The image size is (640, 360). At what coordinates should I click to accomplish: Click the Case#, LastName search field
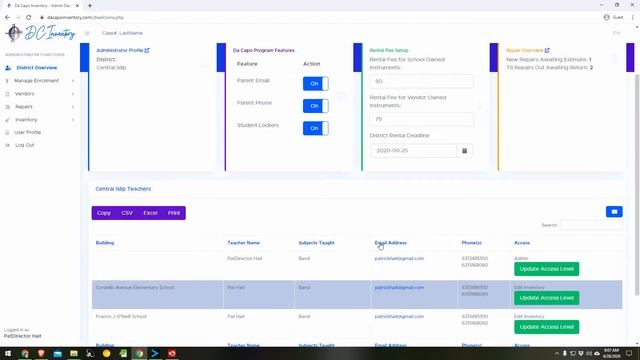point(122,33)
